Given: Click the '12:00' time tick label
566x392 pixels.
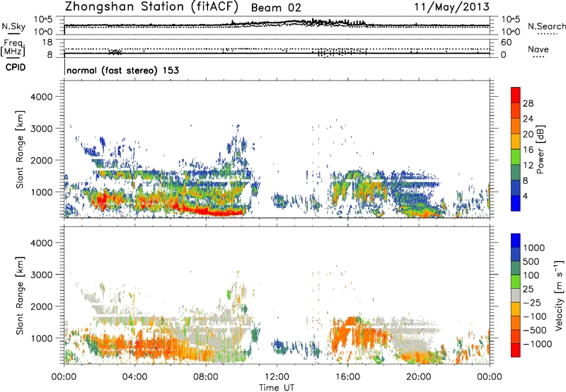Looking at the screenshot, I should coord(277,377).
